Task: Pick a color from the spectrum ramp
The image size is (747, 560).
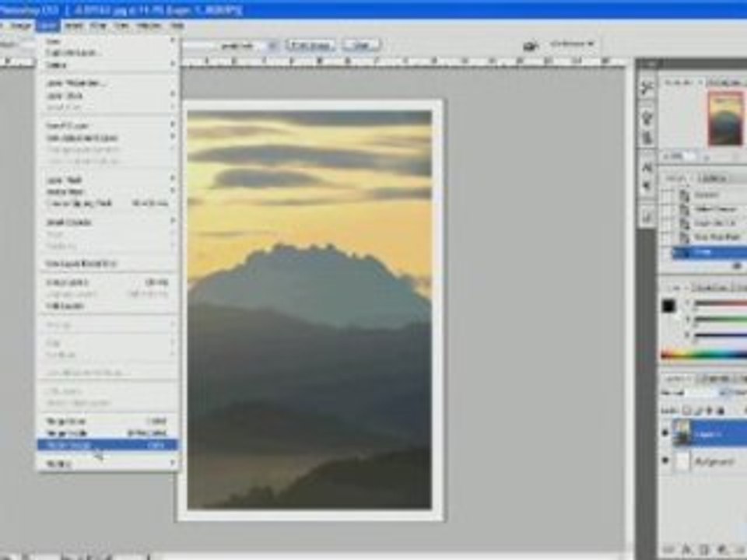Action: (x=704, y=355)
